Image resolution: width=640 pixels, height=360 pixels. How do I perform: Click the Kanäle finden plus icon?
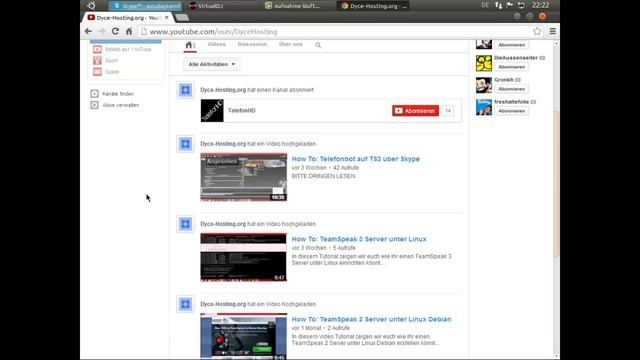click(95, 94)
